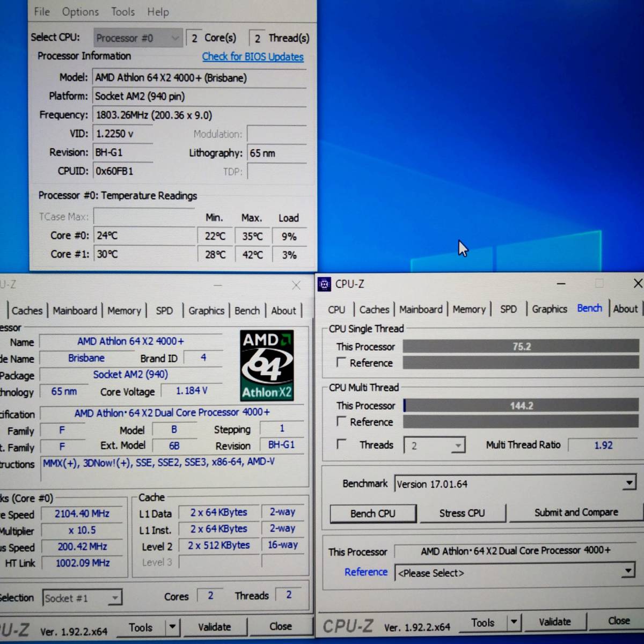The image size is (644, 644).
Task: Select the Graphics tab in the benchmark CPU-Z window
Action: [550, 309]
